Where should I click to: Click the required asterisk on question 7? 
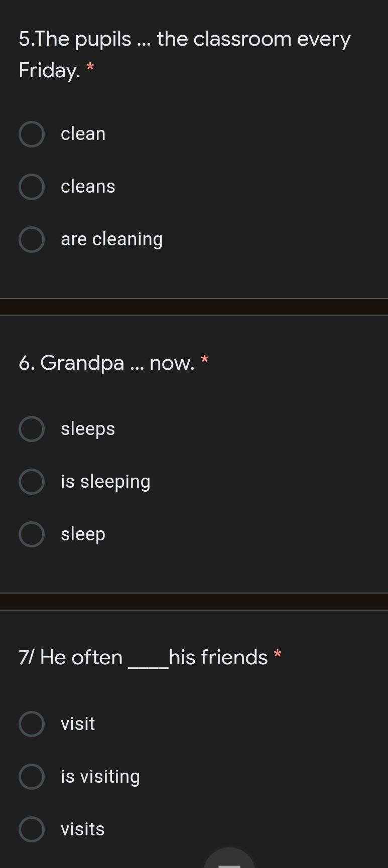coord(278,654)
